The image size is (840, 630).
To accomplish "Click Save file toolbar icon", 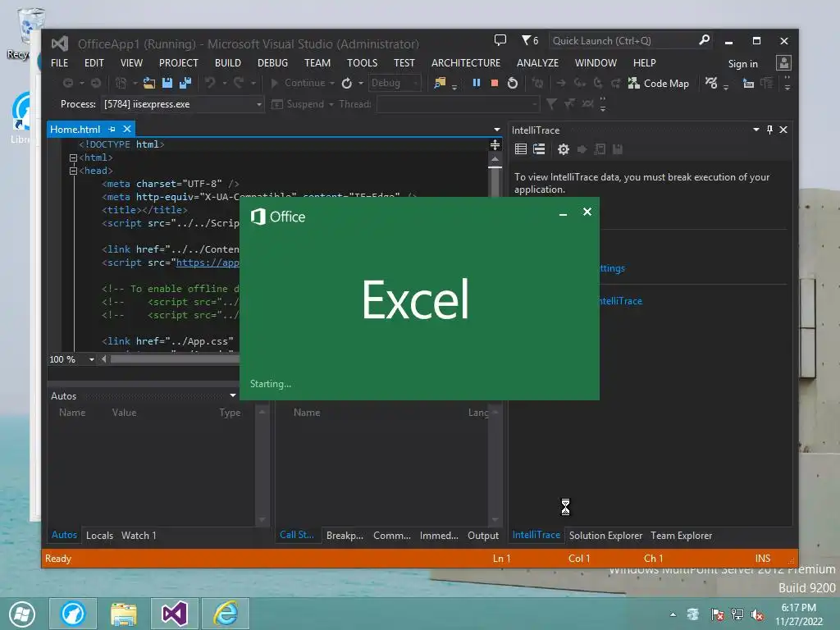I will pos(167,83).
